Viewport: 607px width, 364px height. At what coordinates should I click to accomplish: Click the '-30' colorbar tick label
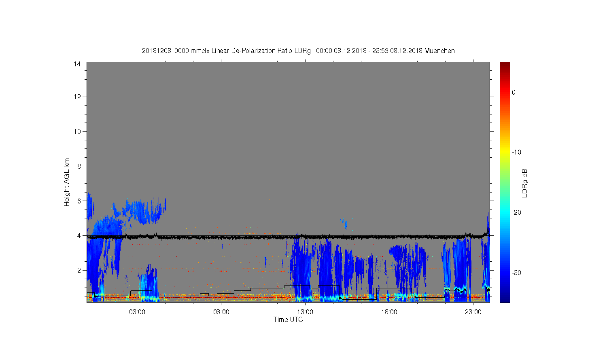click(516, 273)
